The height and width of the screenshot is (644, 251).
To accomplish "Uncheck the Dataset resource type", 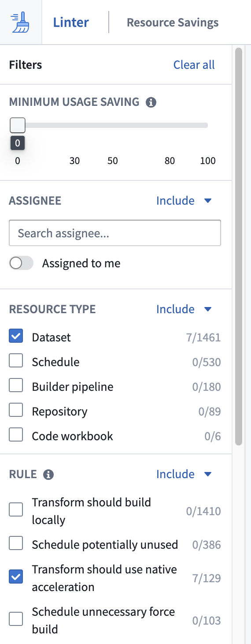I will pyautogui.click(x=16, y=337).
